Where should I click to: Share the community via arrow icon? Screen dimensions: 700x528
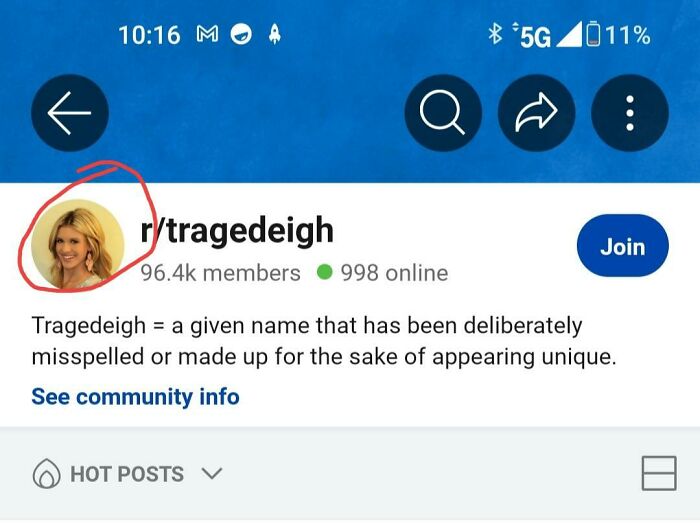(536, 113)
